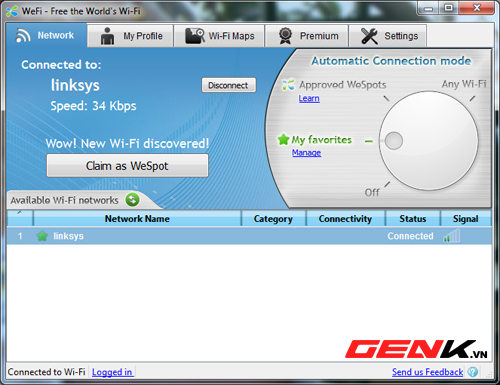The width and height of the screenshot is (500, 385).
Task: Set dial to Any Wi-Fi mode
Action: 464,84
